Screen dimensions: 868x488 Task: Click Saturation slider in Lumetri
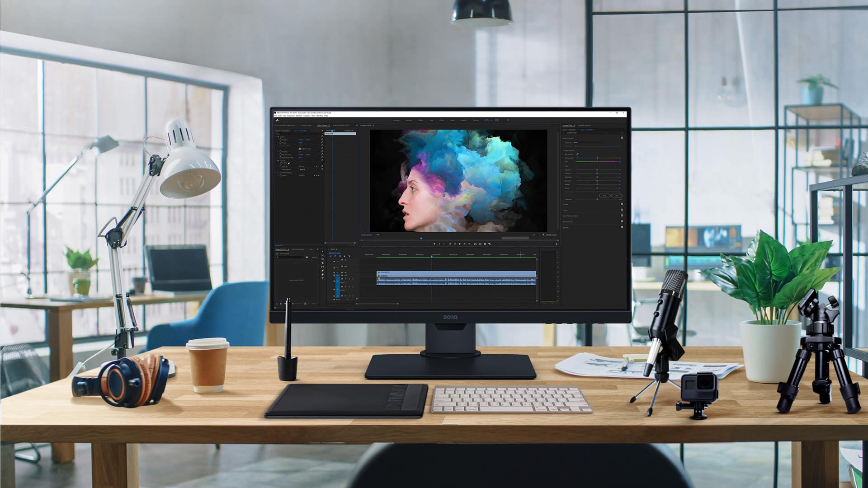(x=597, y=199)
